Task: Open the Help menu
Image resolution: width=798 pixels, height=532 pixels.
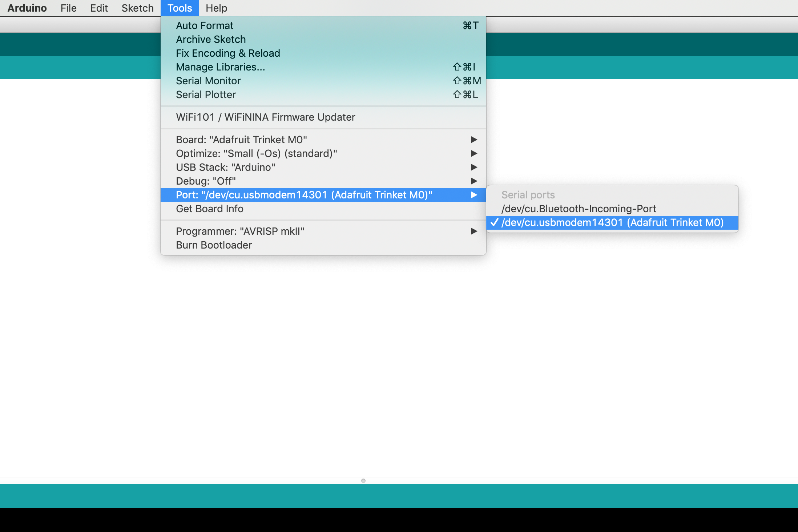Action: [216, 8]
